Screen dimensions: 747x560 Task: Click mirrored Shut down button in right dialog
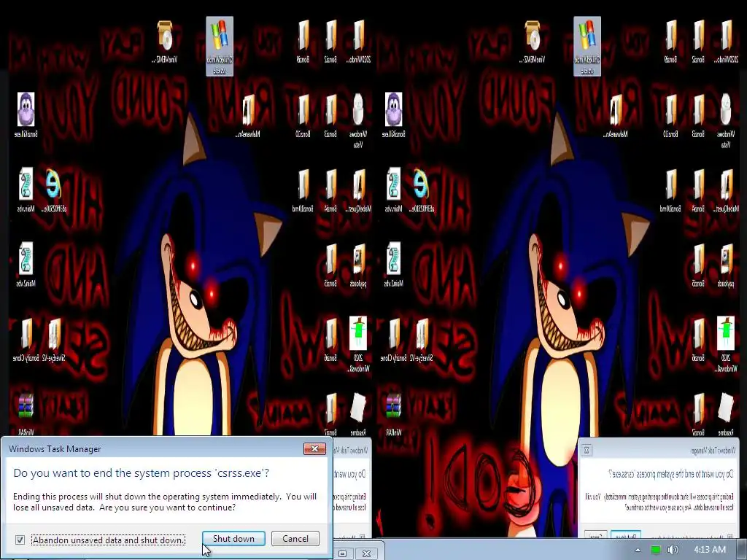(x=625, y=535)
